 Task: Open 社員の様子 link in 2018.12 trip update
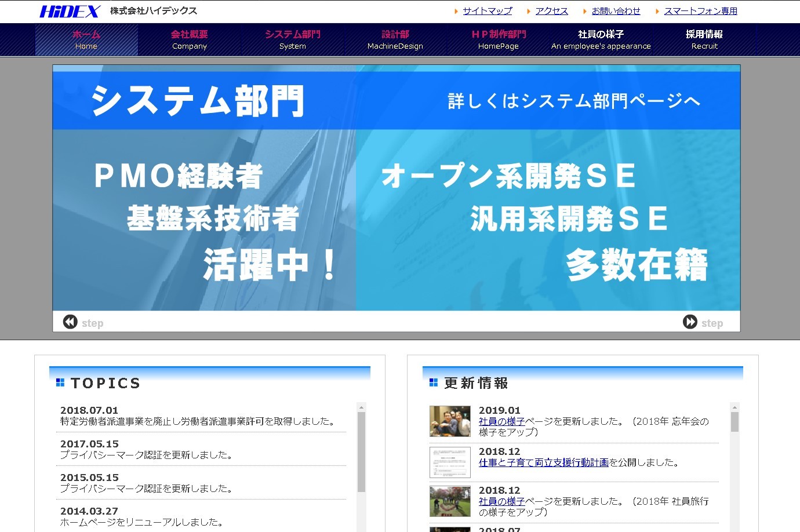[x=502, y=501]
